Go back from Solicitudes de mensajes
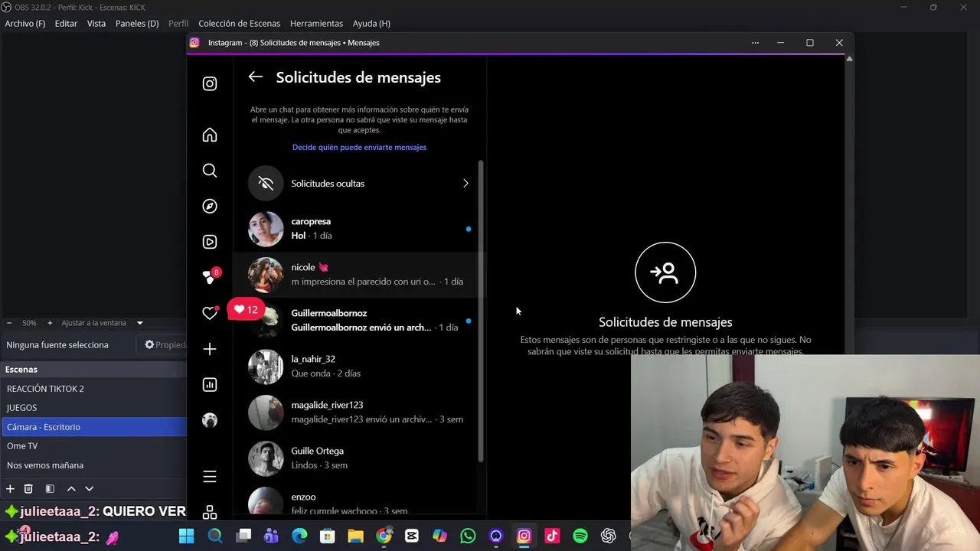 point(256,77)
